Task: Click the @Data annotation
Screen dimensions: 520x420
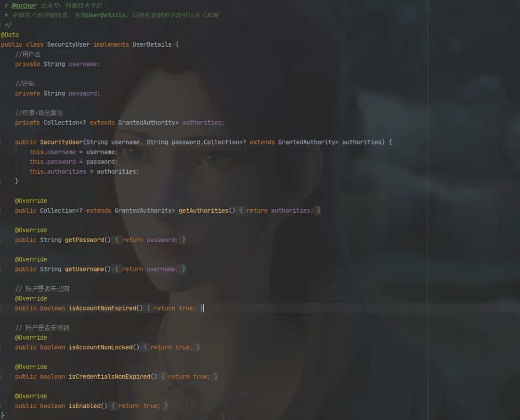Action: click(x=10, y=35)
